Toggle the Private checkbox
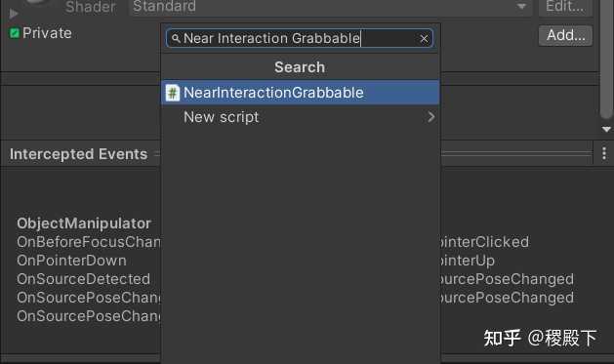Screen dimensions: 614x364 pos(15,33)
